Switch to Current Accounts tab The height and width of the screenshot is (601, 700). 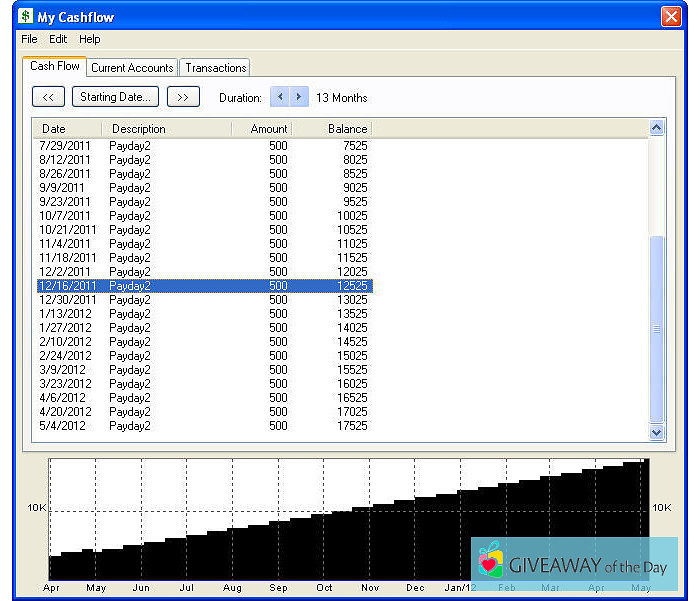(133, 68)
